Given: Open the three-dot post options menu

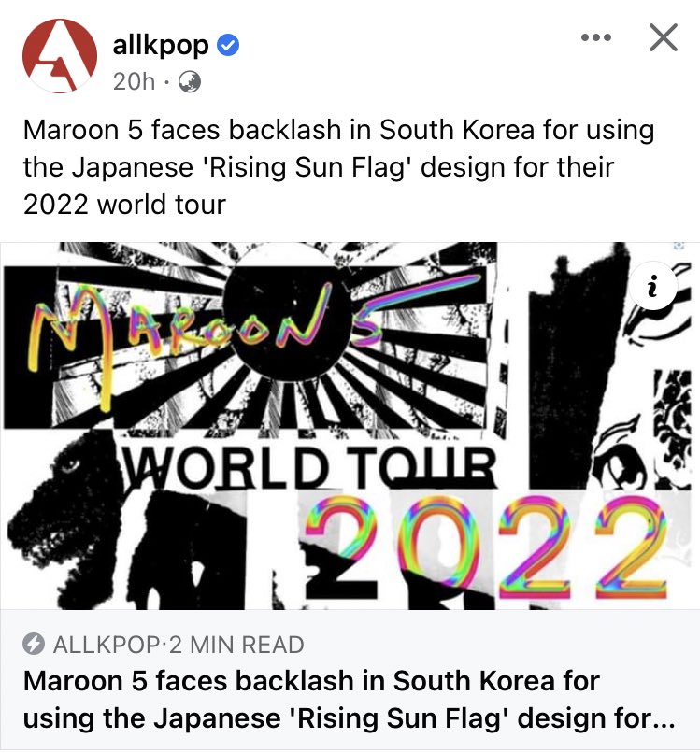Looking at the screenshot, I should click(x=595, y=37).
